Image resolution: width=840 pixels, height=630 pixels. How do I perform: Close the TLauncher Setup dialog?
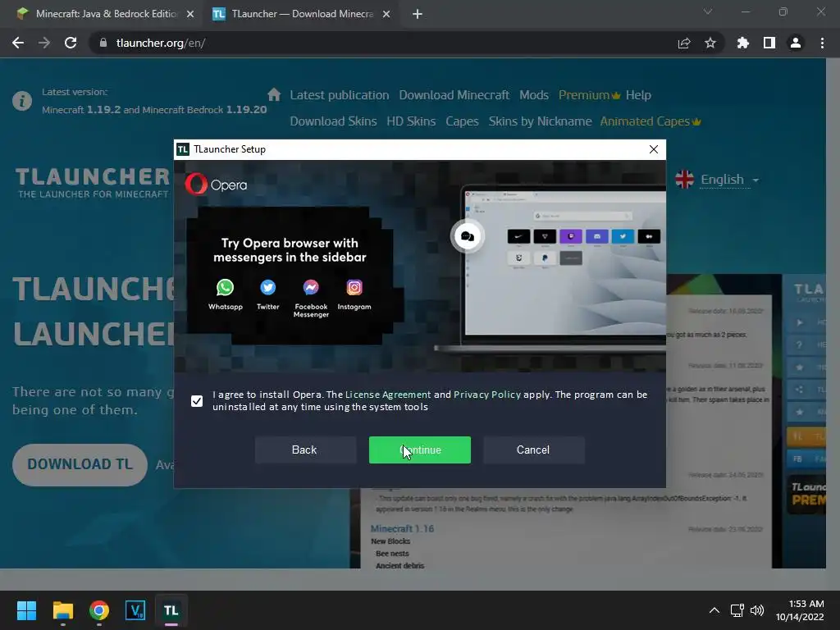pos(654,149)
